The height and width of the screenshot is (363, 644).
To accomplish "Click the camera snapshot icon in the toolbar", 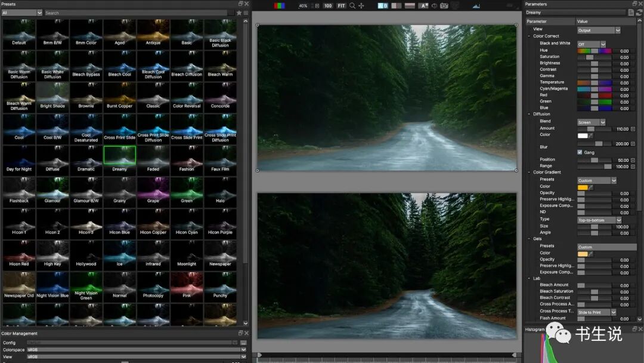I will (x=444, y=5).
